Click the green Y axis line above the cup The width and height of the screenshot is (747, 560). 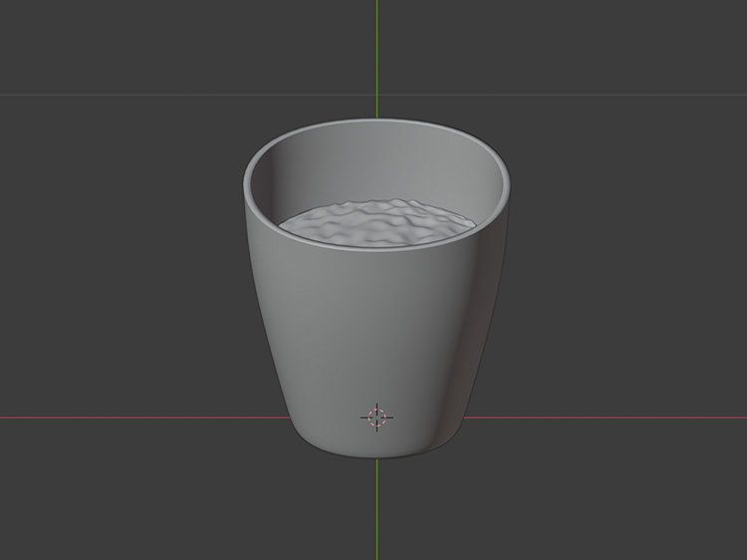click(x=377, y=50)
